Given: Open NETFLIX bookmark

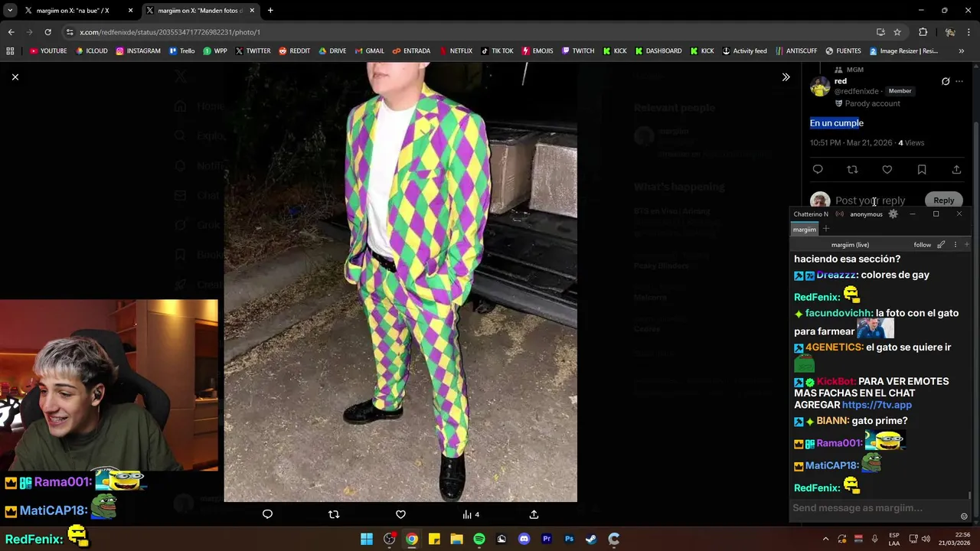Looking at the screenshot, I should coord(456,51).
